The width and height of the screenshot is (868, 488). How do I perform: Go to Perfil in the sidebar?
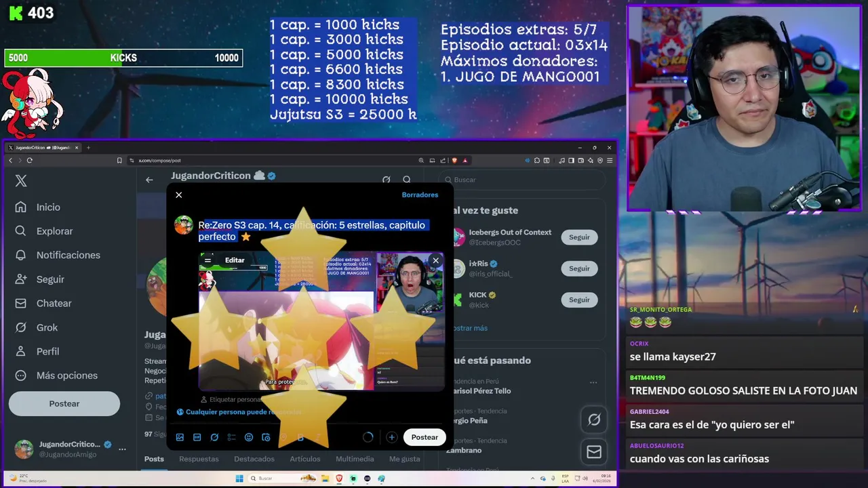tap(37, 351)
